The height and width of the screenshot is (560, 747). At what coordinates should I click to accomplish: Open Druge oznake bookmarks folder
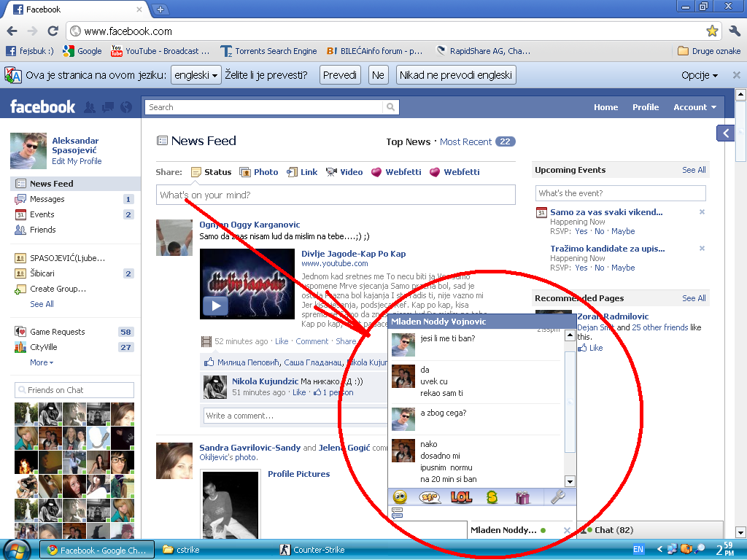(x=709, y=51)
